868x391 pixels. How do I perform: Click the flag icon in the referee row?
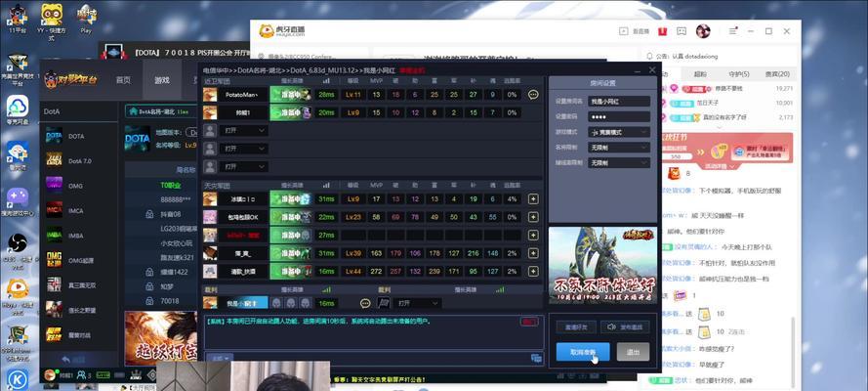383,303
